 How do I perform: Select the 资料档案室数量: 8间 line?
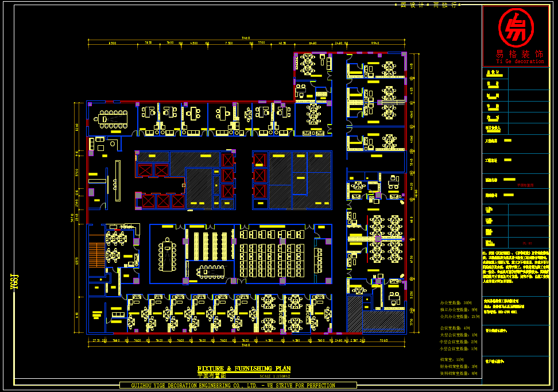(459, 373)
